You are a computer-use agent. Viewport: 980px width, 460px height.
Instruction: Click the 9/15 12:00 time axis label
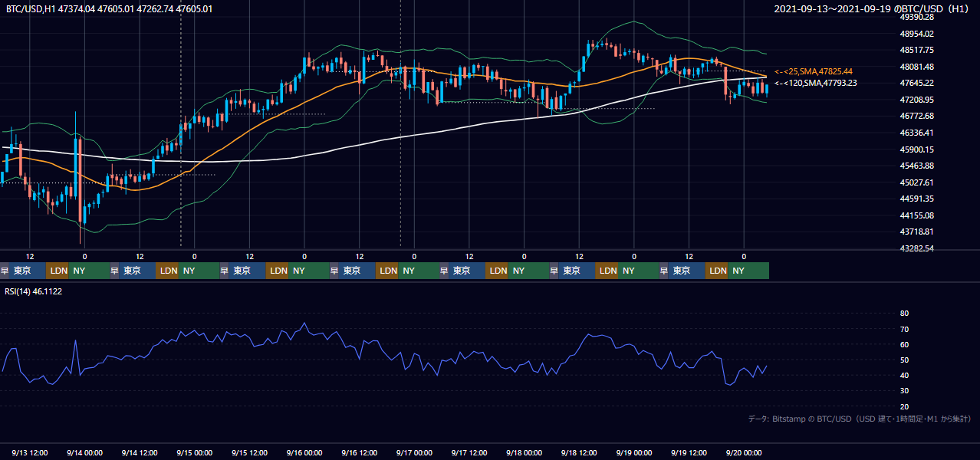pyautogui.click(x=249, y=452)
